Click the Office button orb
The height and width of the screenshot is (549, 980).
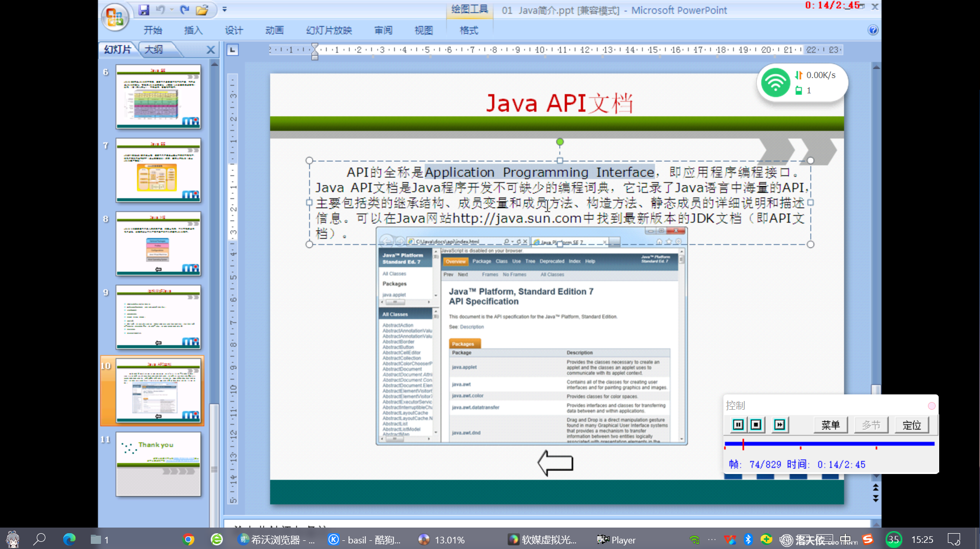click(115, 17)
